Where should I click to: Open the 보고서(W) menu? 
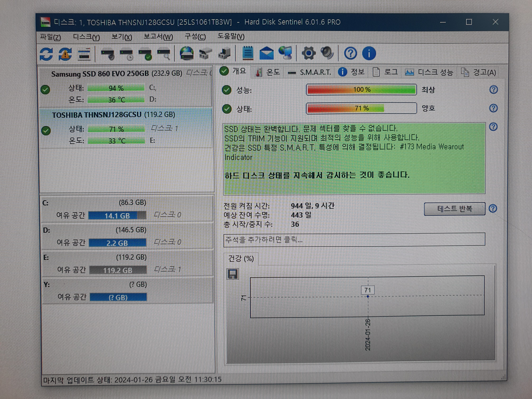click(158, 37)
